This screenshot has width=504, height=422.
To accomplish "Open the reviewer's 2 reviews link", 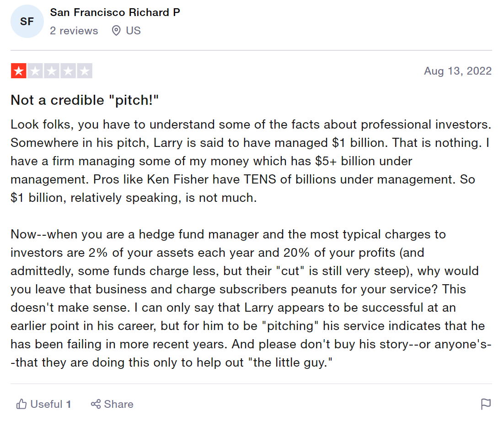I will [x=74, y=31].
